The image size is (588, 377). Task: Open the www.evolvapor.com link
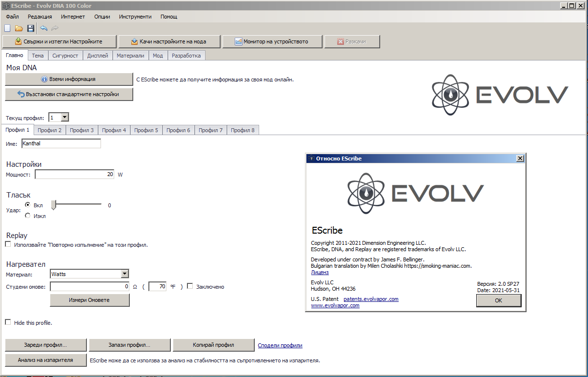335,306
